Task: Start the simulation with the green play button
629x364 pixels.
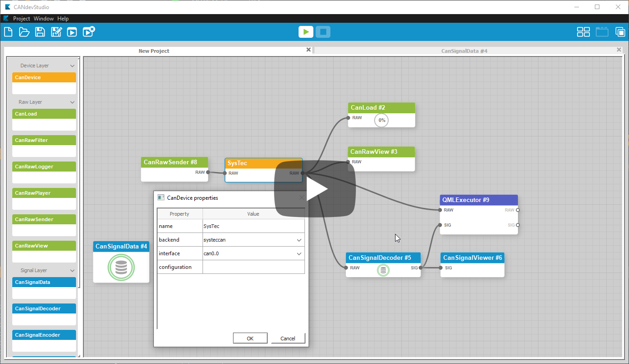Action: pyautogui.click(x=306, y=32)
